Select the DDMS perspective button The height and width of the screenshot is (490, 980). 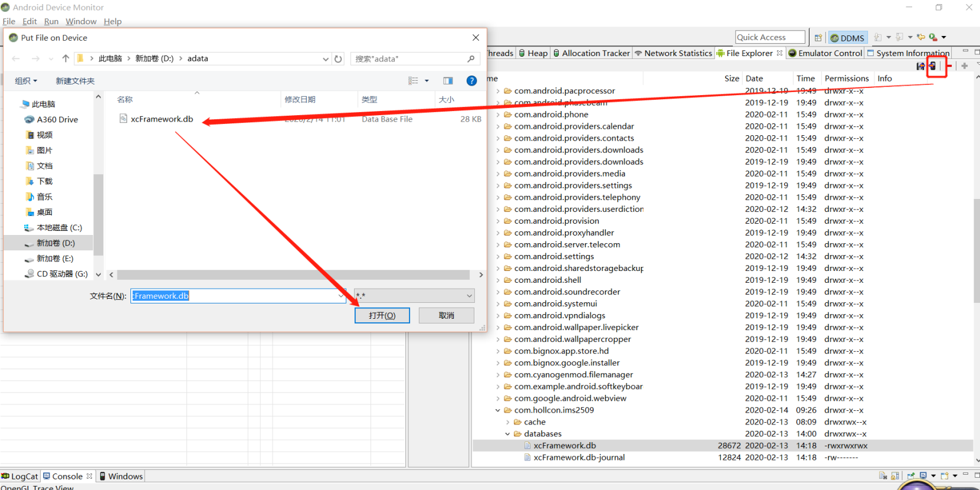click(x=848, y=38)
